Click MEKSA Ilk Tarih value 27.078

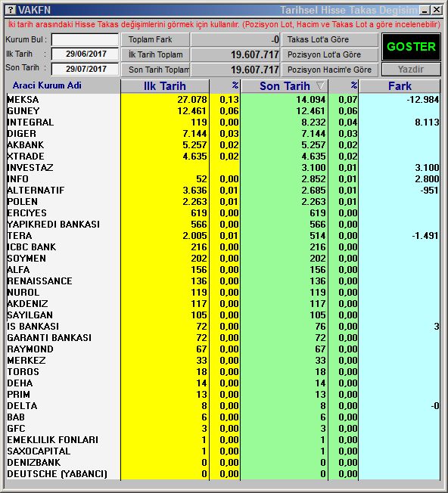click(192, 100)
